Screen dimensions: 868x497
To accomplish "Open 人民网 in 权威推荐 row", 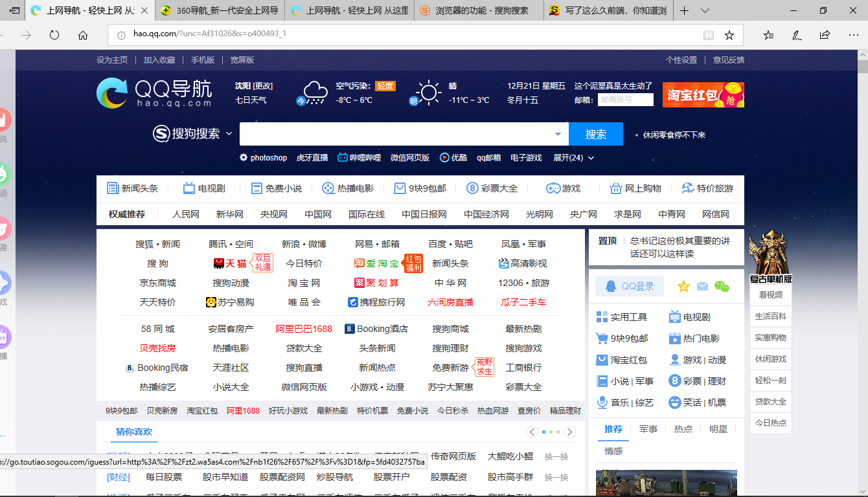I will pos(186,214).
